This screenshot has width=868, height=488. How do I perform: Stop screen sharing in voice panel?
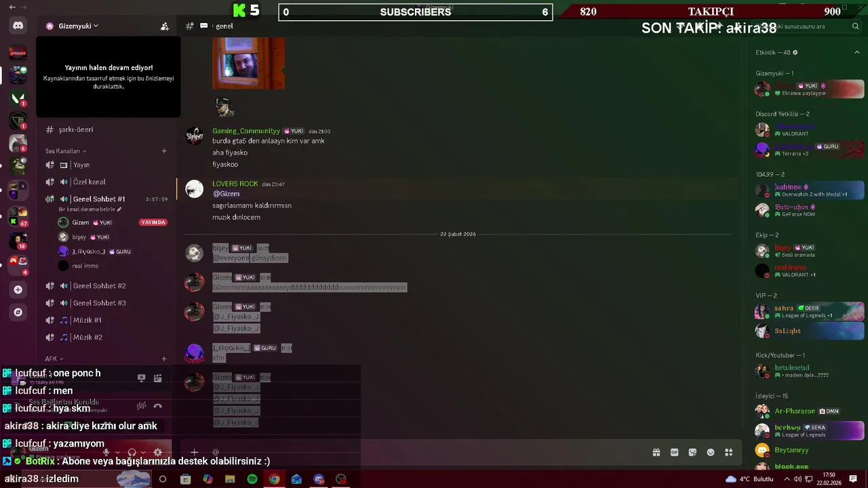pyautogui.click(x=141, y=378)
